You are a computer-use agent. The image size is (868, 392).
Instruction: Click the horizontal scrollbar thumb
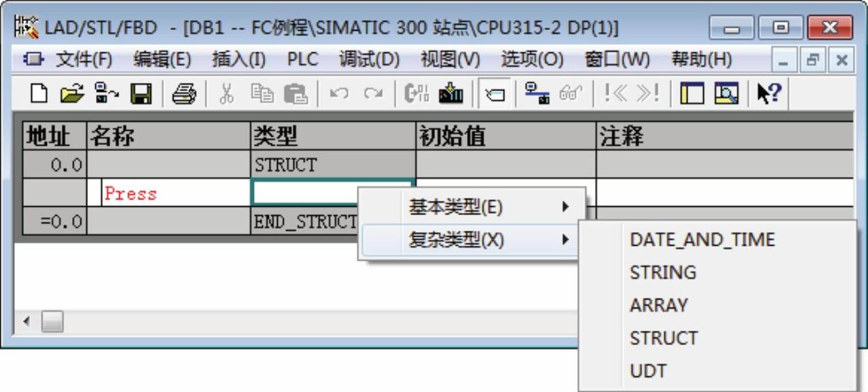pos(52,321)
